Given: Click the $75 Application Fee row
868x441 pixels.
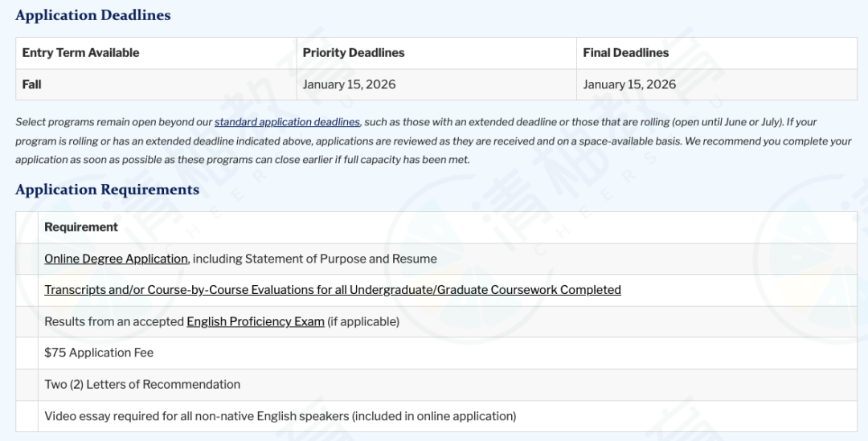Looking at the screenshot, I should point(99,353).
